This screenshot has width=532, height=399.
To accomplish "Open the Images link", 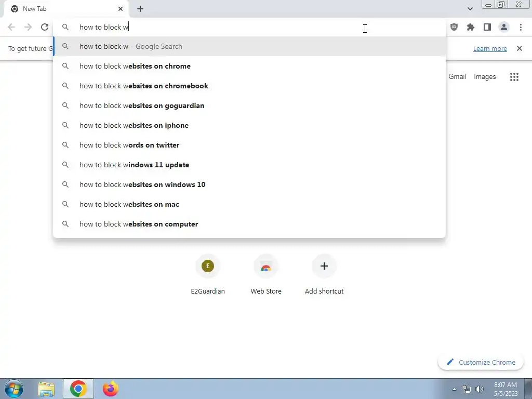I will (485, 77).
